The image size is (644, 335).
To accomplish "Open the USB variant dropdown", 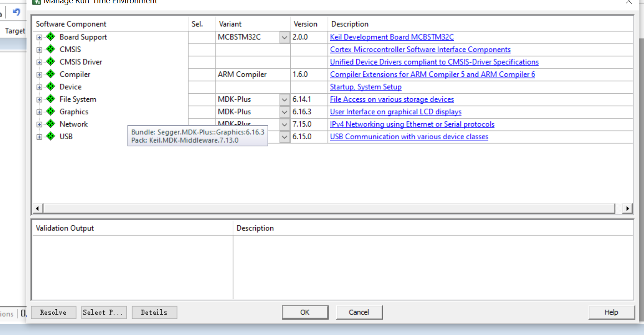I will [284, 137].
